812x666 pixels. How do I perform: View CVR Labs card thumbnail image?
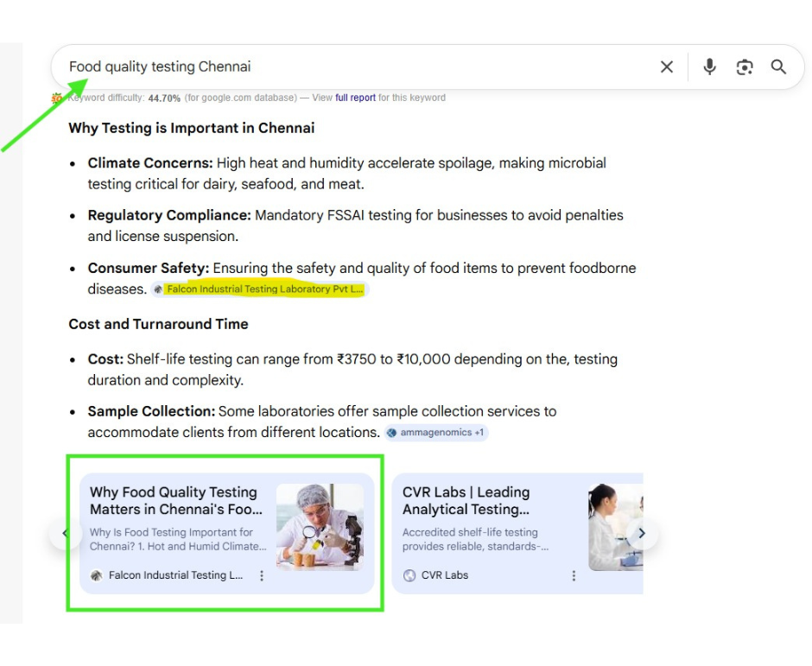tap(615, 527)
